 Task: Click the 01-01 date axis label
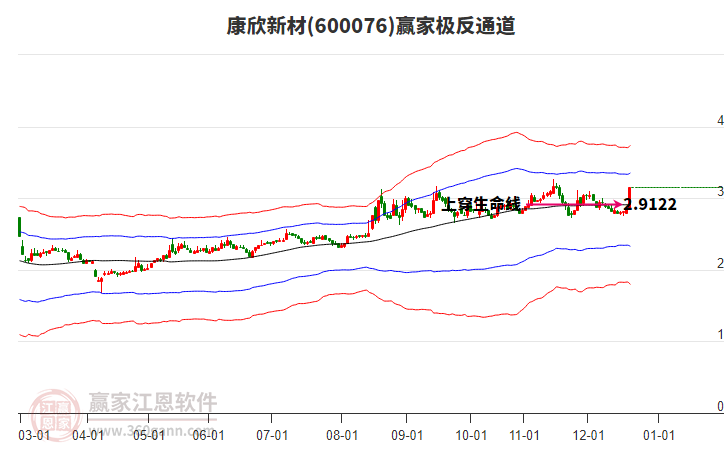coord(658,436)
